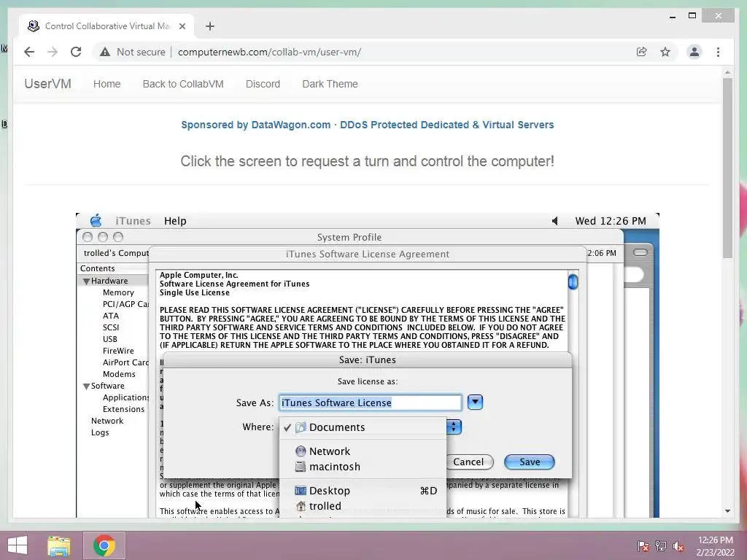The image size is (747, 560).
Task: Click the Mac menu bar clock
Action: [611, 221]
